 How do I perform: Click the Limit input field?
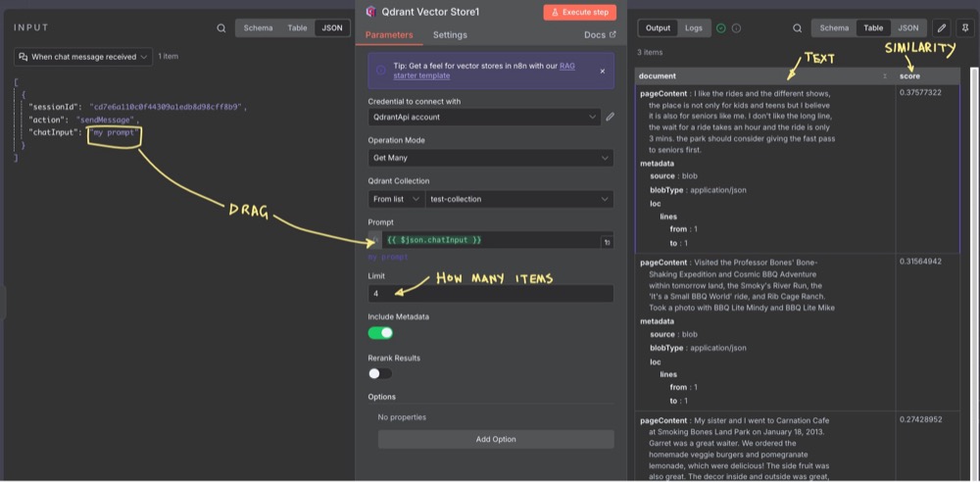pyautogui.click(x=491, y=293)
